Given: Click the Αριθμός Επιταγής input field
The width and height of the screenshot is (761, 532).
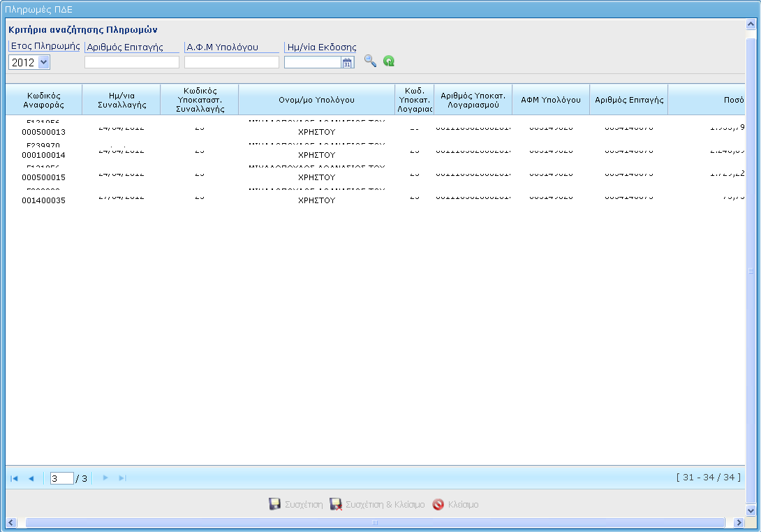Looking at the screenshot, I should pyautogui.click(x=132, y=62).
